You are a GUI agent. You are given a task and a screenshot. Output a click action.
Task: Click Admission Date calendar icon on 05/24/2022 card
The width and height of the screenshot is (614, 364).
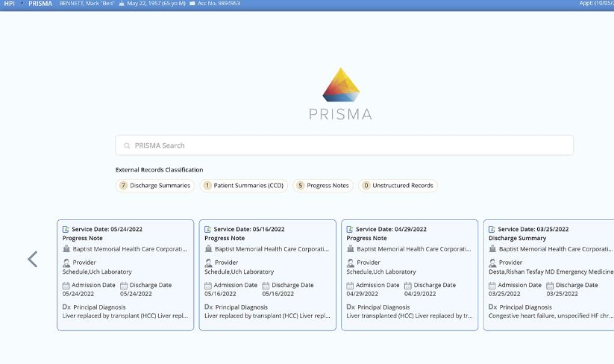point(66,286)
